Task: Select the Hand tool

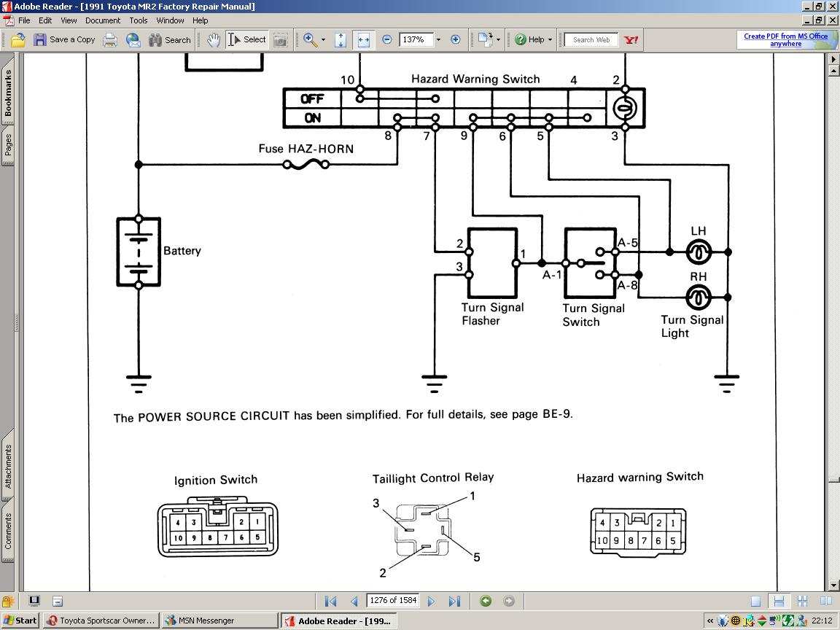Action: (213, 40)
